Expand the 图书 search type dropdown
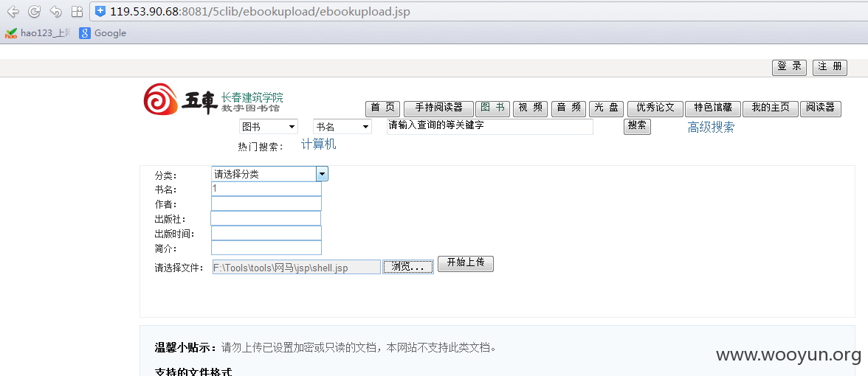The width and height of the screenshot is (868, 376). [269, 127]
